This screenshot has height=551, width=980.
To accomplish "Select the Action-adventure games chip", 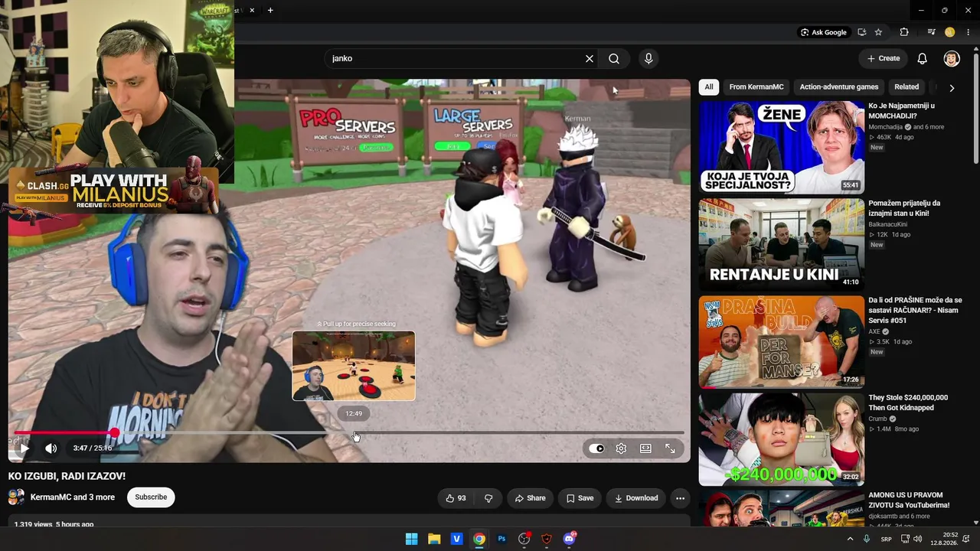I will pos(839,87).
